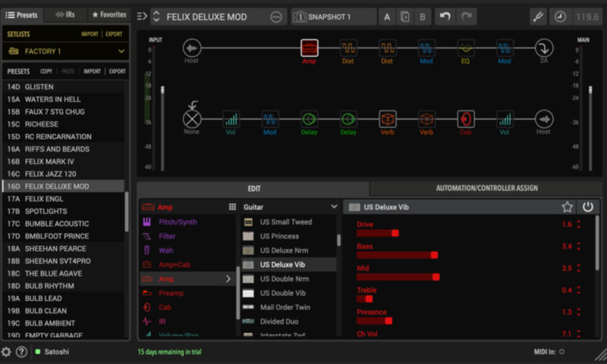This screenshot has width=607, height=364.
Task: Click the redo arrow icon
Action: pyautogui.click(x=466, y=17)
